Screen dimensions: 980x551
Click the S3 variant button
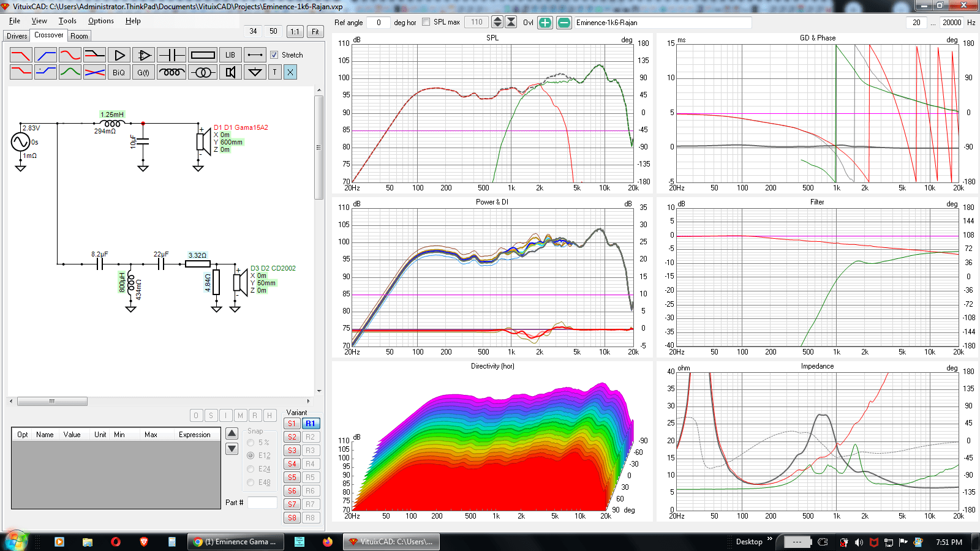click(x=292, y=451)
